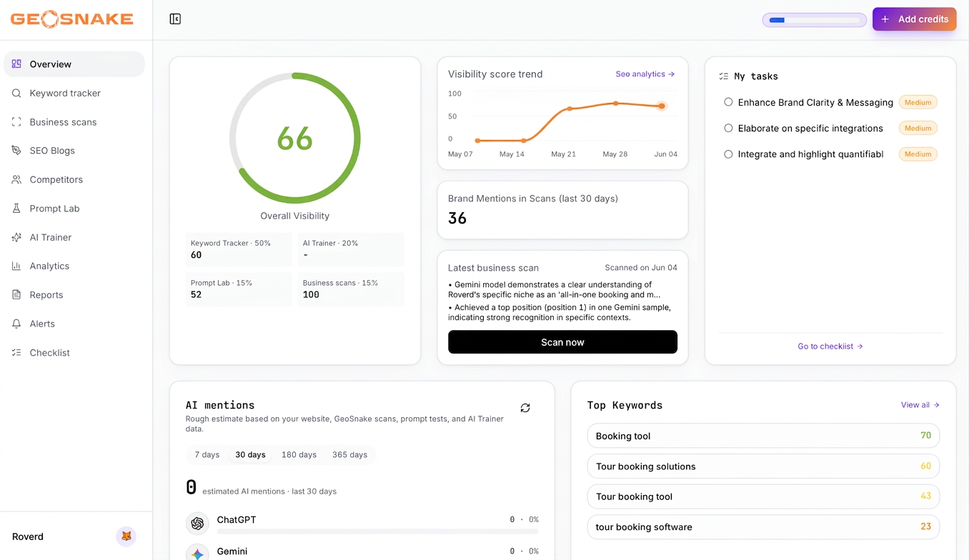The image size is (969, 560).
Task: Click the Overview grid icon
Action: pyautogui.click(x=16, y=64)
